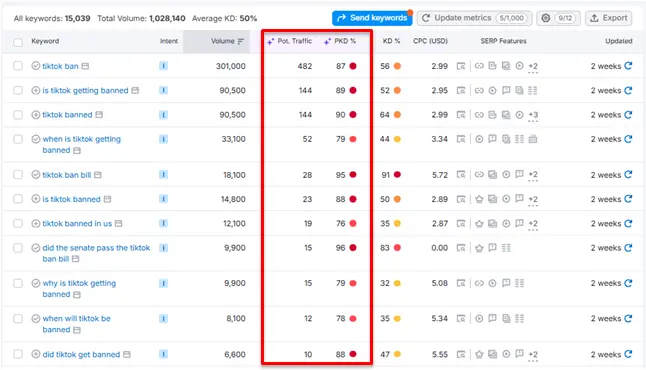Expand +3 SERP features for tiktok banned
Image resolution: width=646 pixels, height=370 pixels.
coord(533,115)
